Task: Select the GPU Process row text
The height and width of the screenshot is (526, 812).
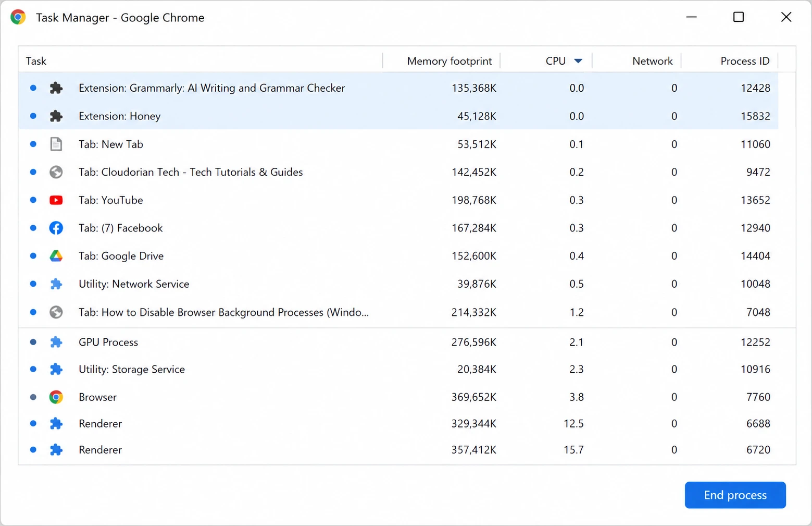Action: click(x=108, y=342)
